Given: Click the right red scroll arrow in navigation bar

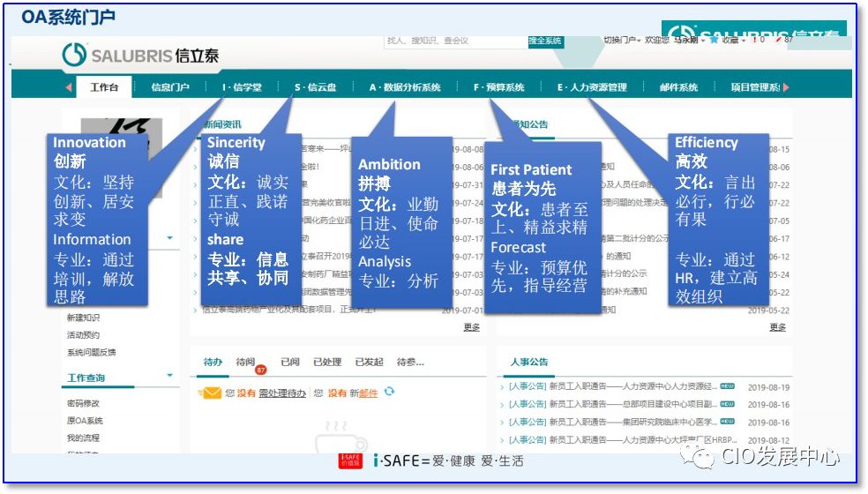Looking at the screenshot, I should point(786,87).
